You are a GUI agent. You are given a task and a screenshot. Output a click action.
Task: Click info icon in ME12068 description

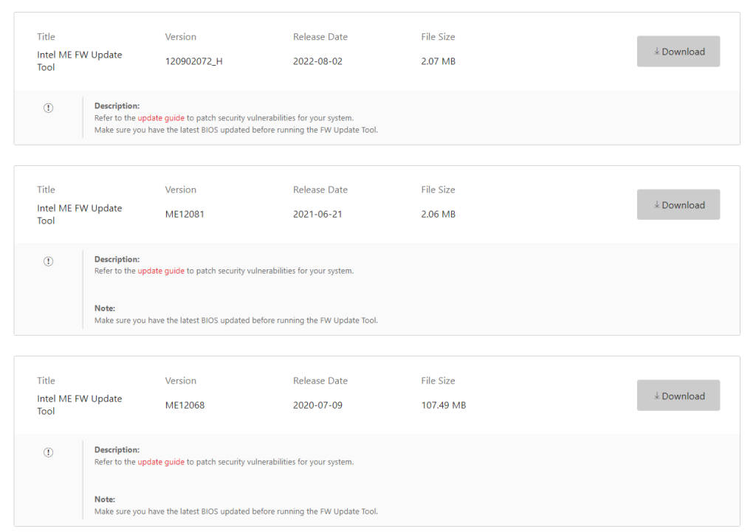(49, 452)
